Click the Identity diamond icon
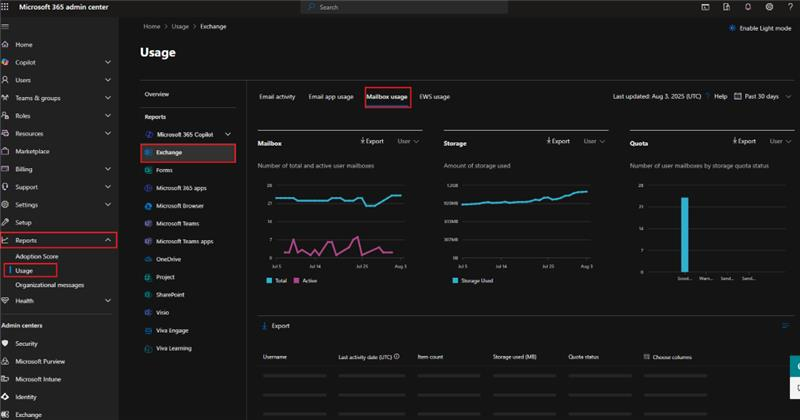 [x=5, y=397]
